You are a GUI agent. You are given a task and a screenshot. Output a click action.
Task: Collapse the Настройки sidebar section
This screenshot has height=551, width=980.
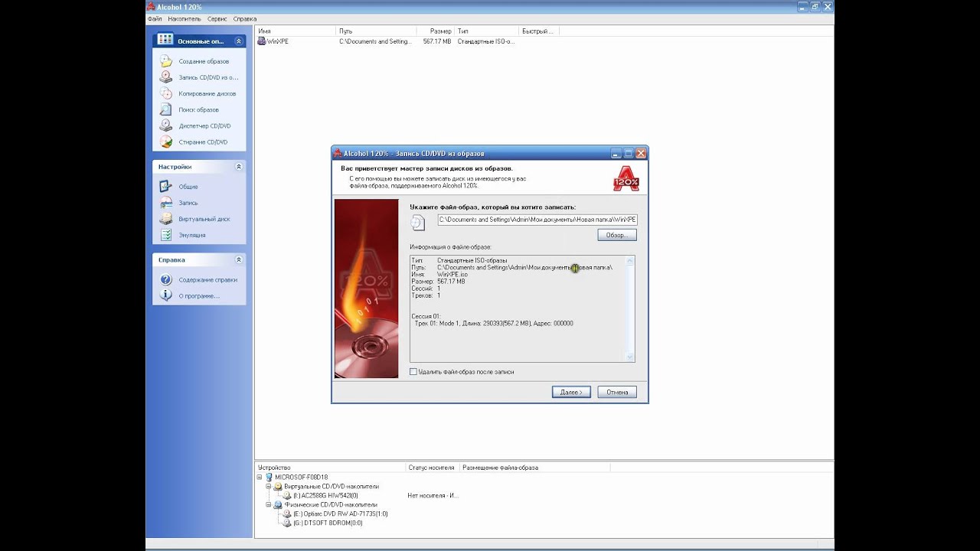coord(238,166)
